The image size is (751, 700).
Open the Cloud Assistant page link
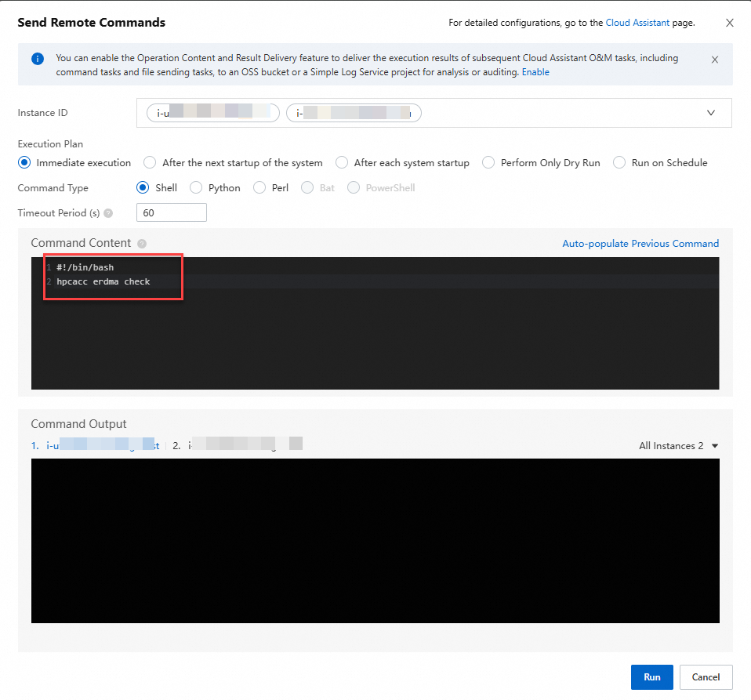click(637, 23)
